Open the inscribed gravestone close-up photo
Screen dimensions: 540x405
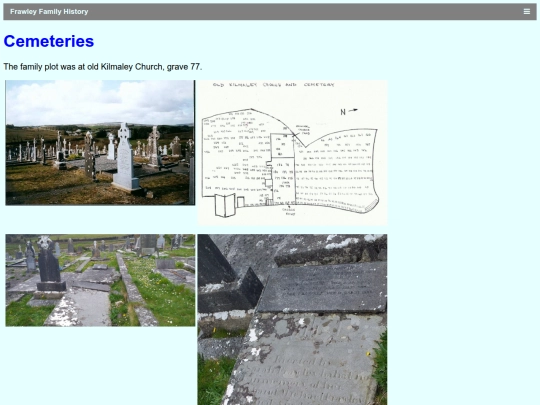point(292,320)
